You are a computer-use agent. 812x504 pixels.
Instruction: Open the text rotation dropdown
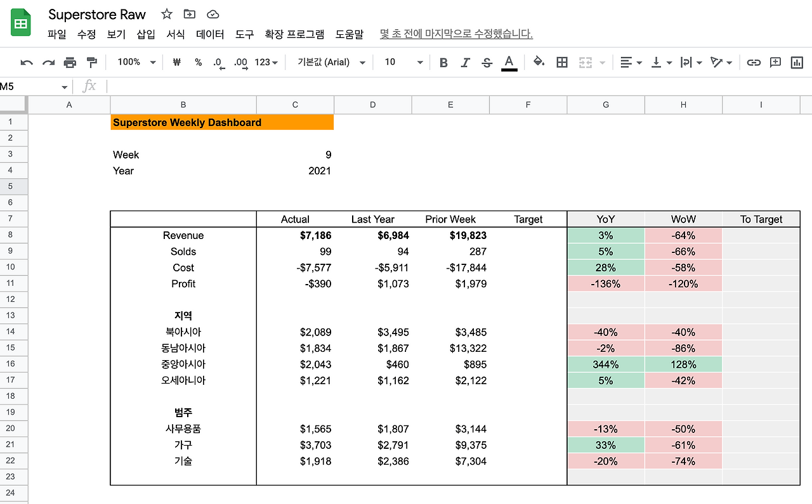pyautogui.click(x=721, y=62)
